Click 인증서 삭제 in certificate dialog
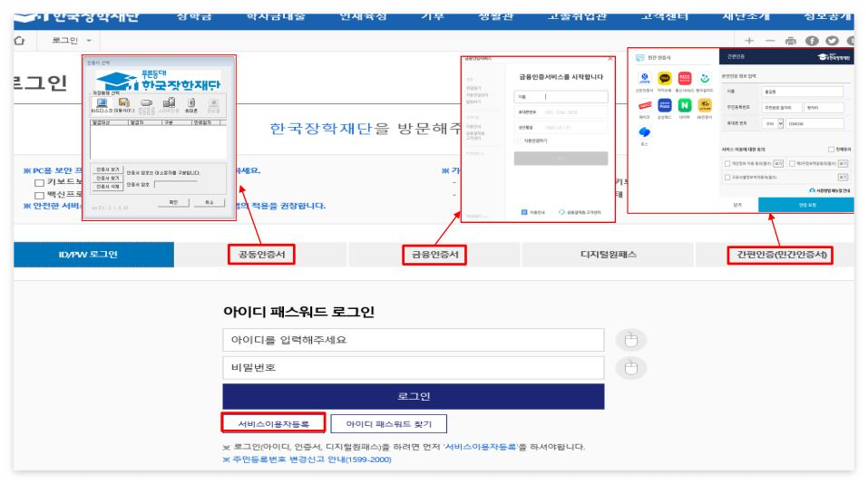868x484 pixels. coord(107,187)
